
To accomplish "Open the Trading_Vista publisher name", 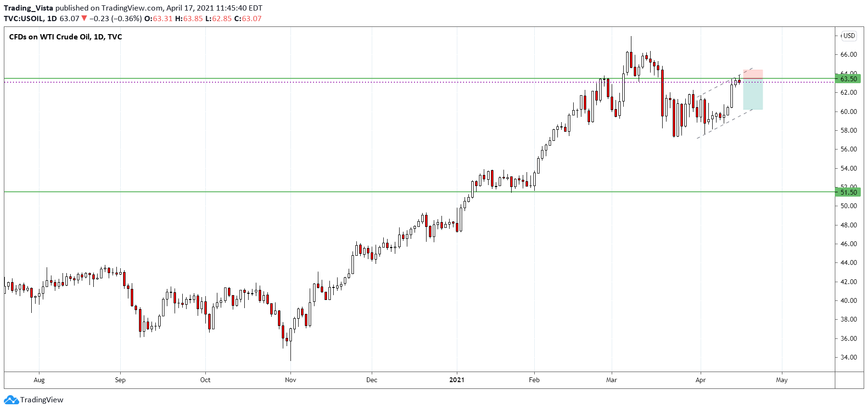I will pyautogui.click(x=28, y=8).
